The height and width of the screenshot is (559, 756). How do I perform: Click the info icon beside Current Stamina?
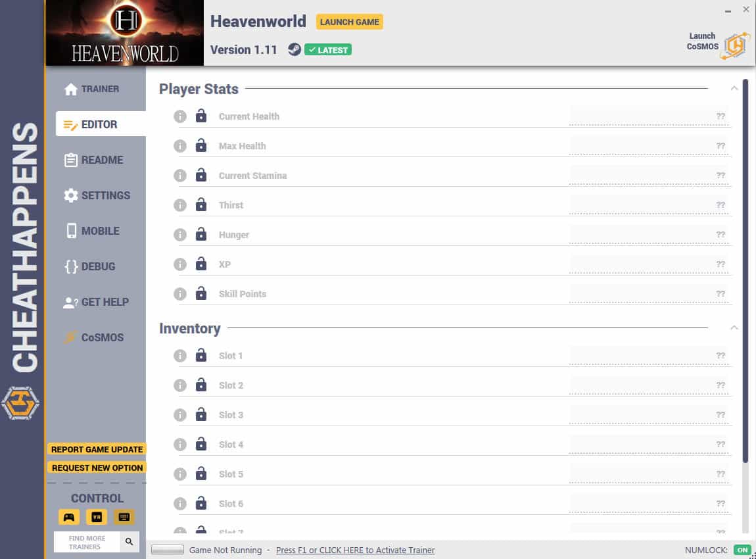pos(180,176)
